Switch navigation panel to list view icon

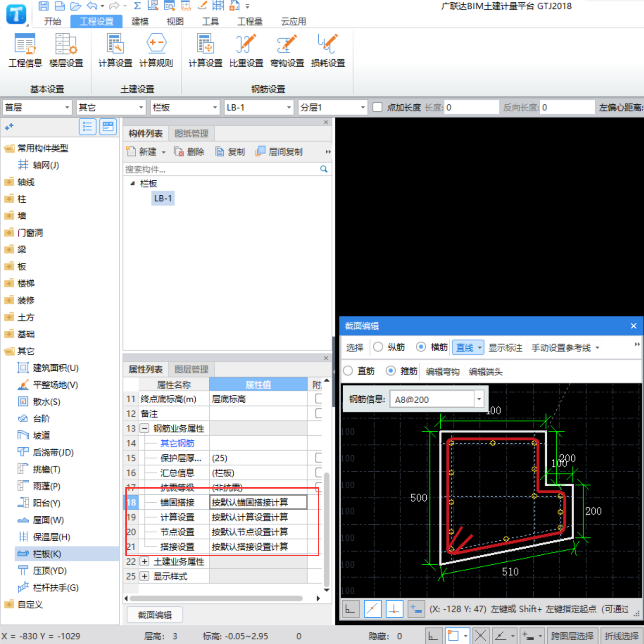pyautogui.click(x=87, y=127)
